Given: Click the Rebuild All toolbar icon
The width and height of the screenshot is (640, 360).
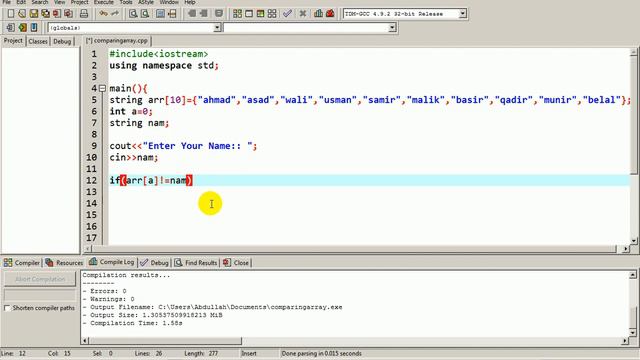Looking at the screenshot, I should click(x=272, y=13).
